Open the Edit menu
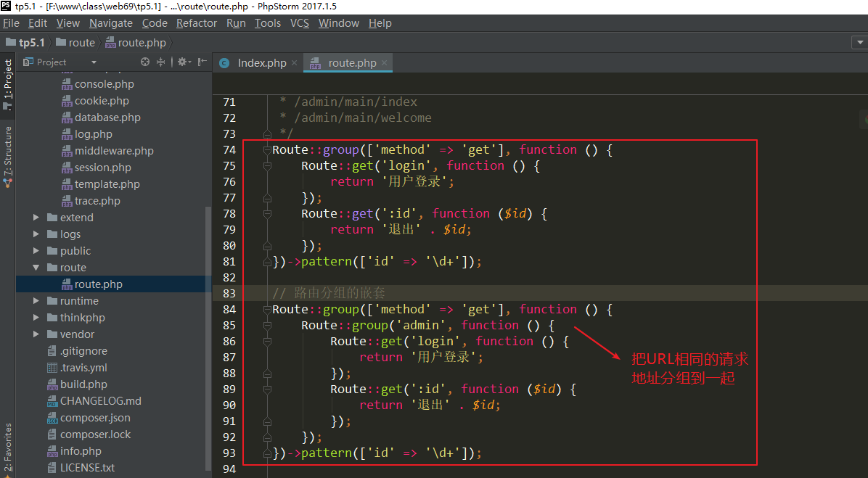The height and width of the screenshot is (478, 868). pyautogui.click(x=38, y=23)
